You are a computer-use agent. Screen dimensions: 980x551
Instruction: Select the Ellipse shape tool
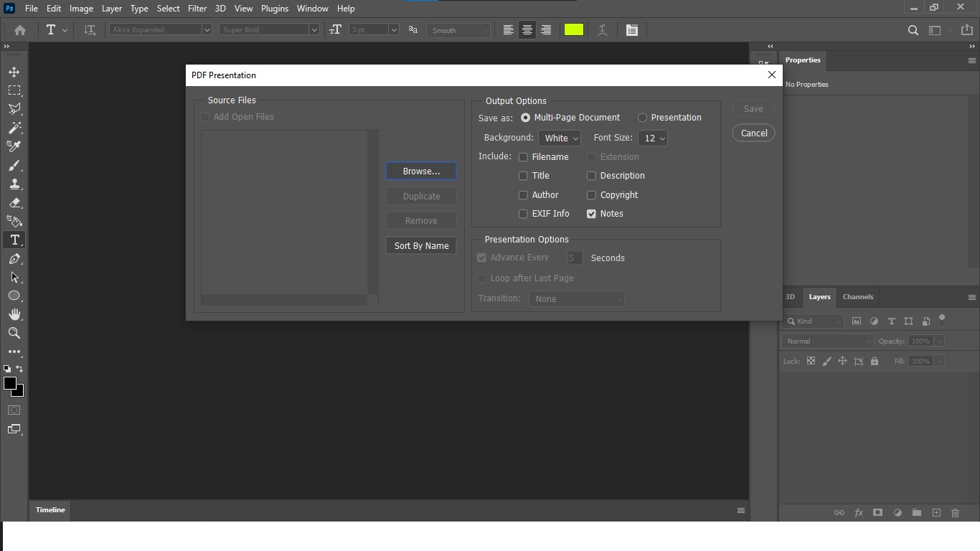(14, 296)
